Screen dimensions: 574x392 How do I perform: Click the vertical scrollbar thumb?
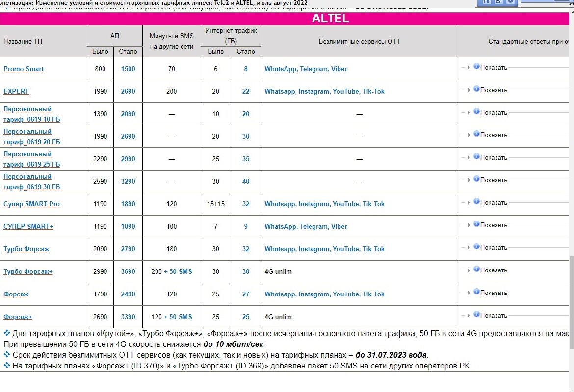click(x=572, y=302)
